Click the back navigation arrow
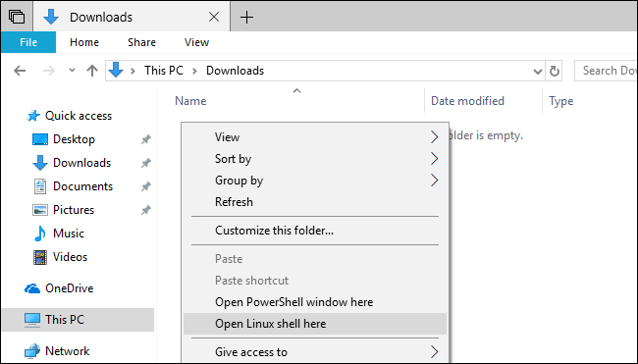The height and width of the screenshot is (364, 638). tap(20, 71)
